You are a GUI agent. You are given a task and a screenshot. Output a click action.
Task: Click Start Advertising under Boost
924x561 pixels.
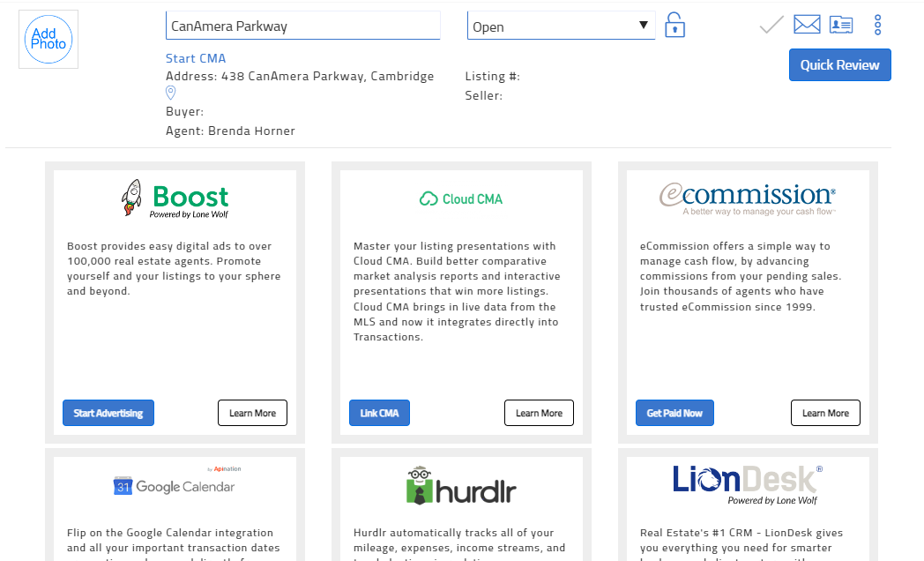tap(108, 412)
